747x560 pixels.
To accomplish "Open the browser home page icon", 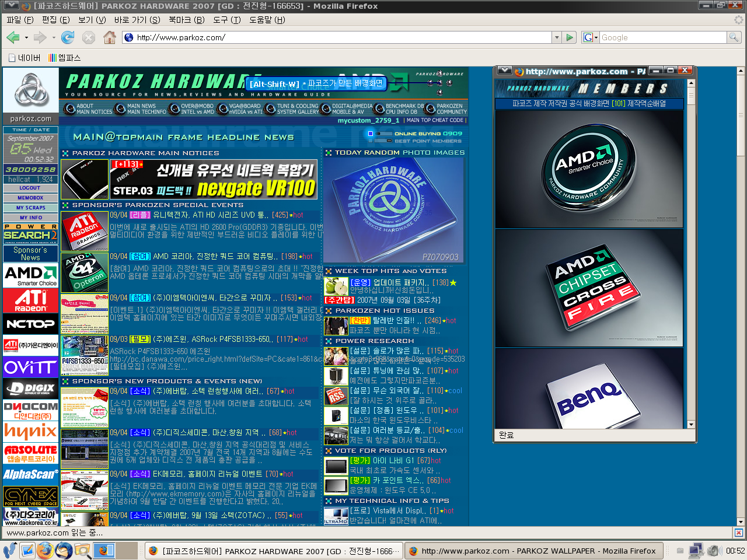I will click(x=109, y=37).
